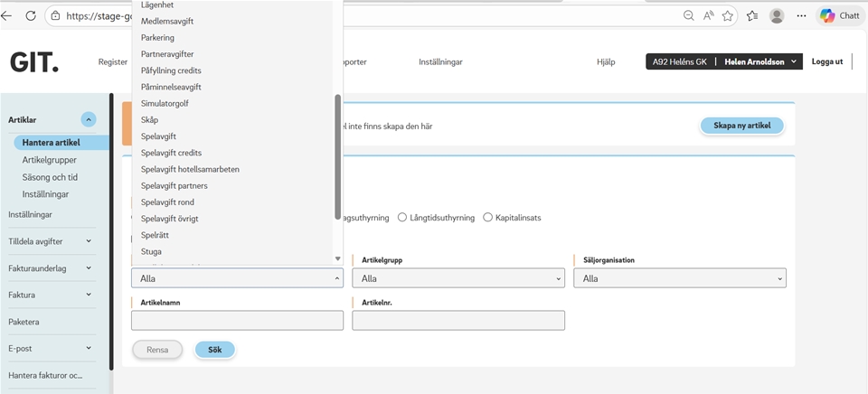
Task: Click the zoom out magnifier icon
Action: click(x=688, y=15)
